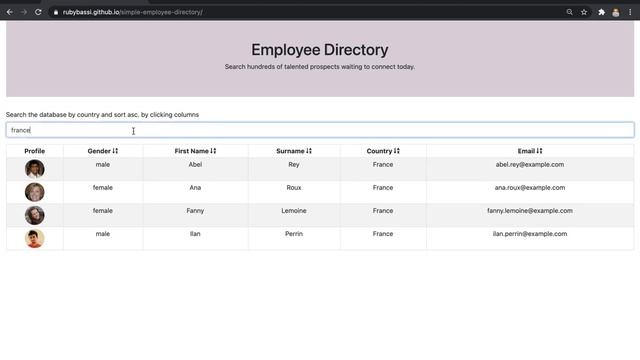Viewport: 640px width, 360px height.
Task: Click France in Ilan Perrin's row
Action: point(383,234)
